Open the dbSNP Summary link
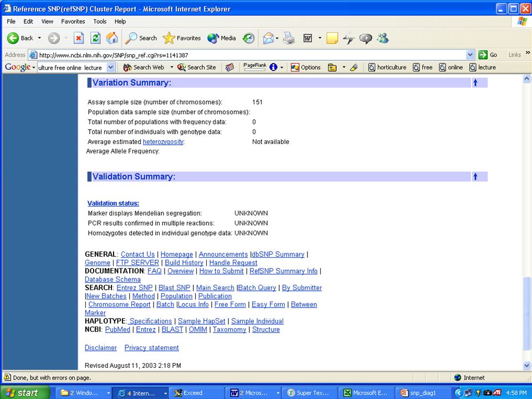The width and height of the screenshot is (532, 399). click(278, 254)
